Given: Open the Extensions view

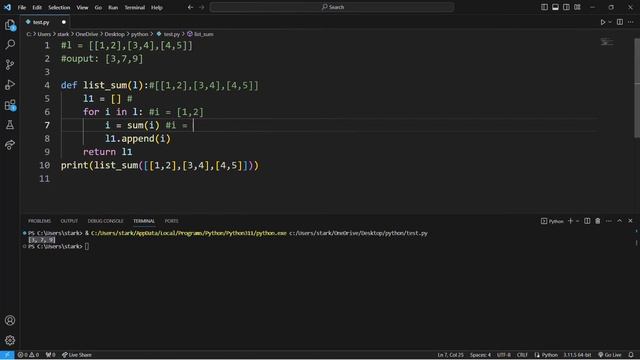Looking at the screenshot, I should tap(10, 105).
